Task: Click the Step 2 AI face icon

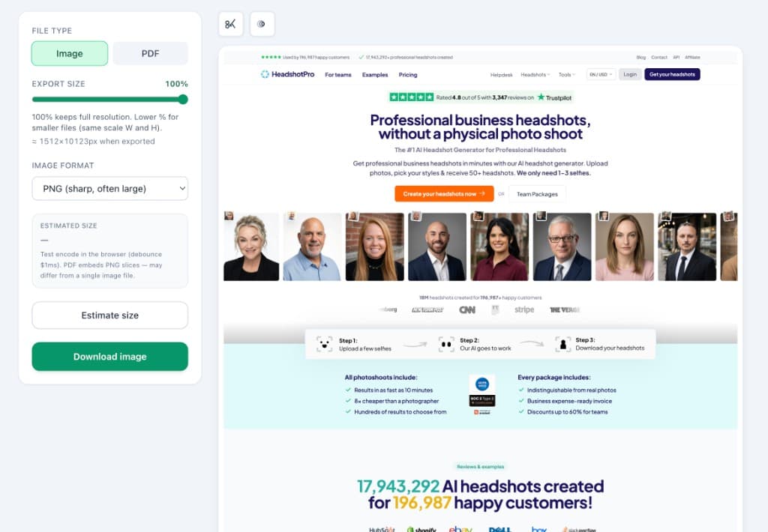Action: 446,344
